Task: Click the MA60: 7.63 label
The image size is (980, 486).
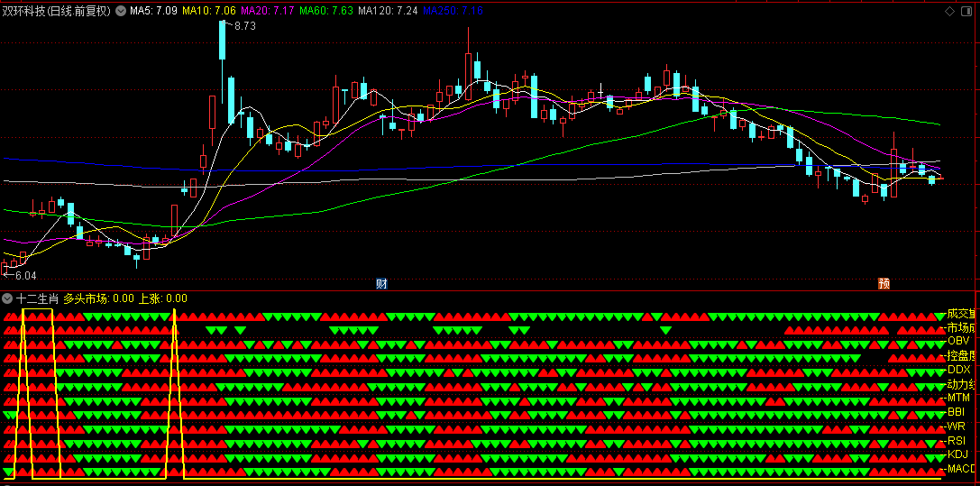Action: pyautogui.click(x=327, y=11)
